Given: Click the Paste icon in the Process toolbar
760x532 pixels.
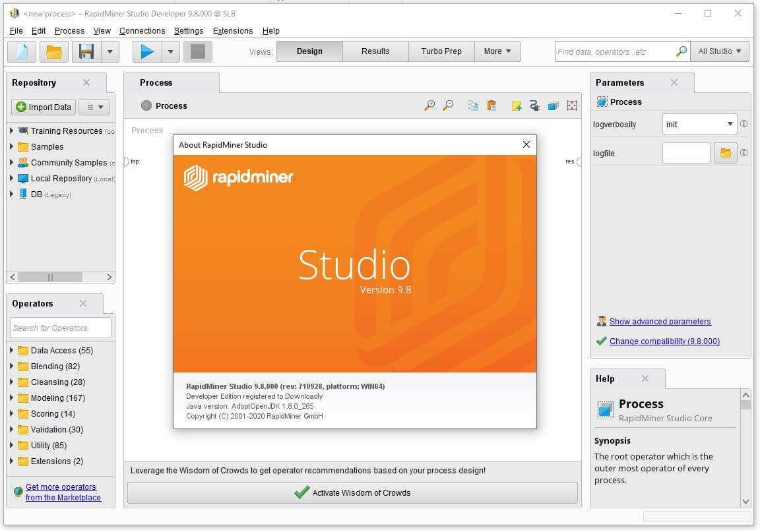Looking at the screenshot, I should click(491, 105).
